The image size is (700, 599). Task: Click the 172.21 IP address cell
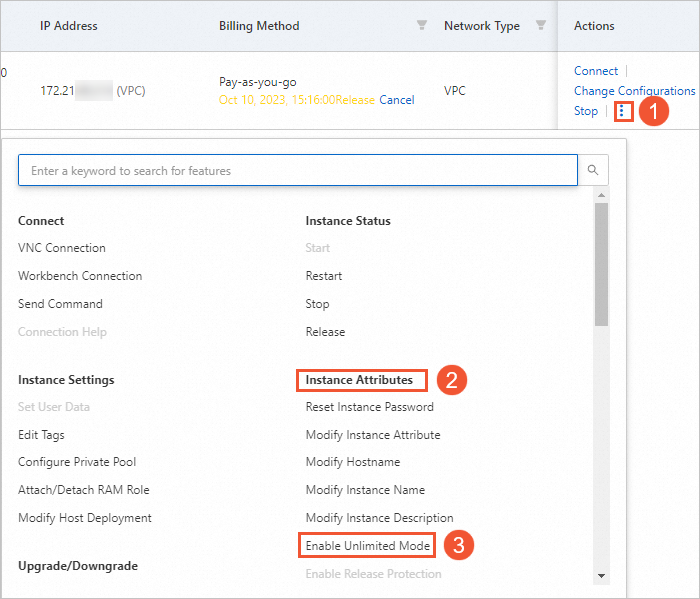click(x=93, y=91)
